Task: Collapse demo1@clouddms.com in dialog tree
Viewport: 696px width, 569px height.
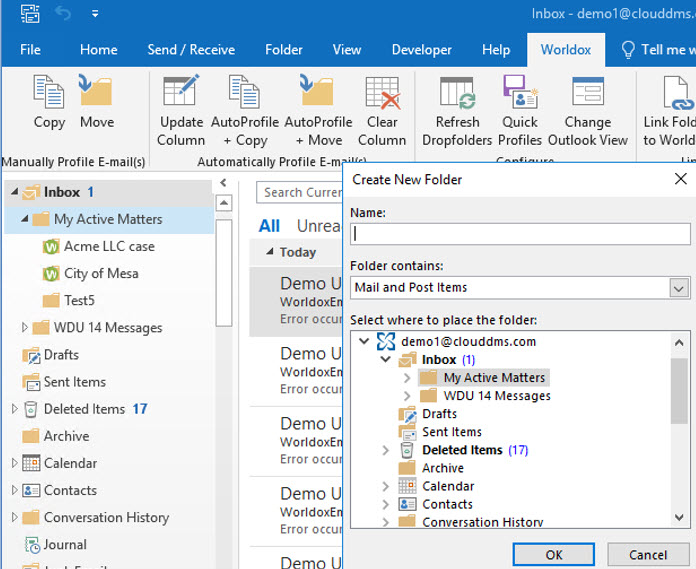Action: pos(364,341)
